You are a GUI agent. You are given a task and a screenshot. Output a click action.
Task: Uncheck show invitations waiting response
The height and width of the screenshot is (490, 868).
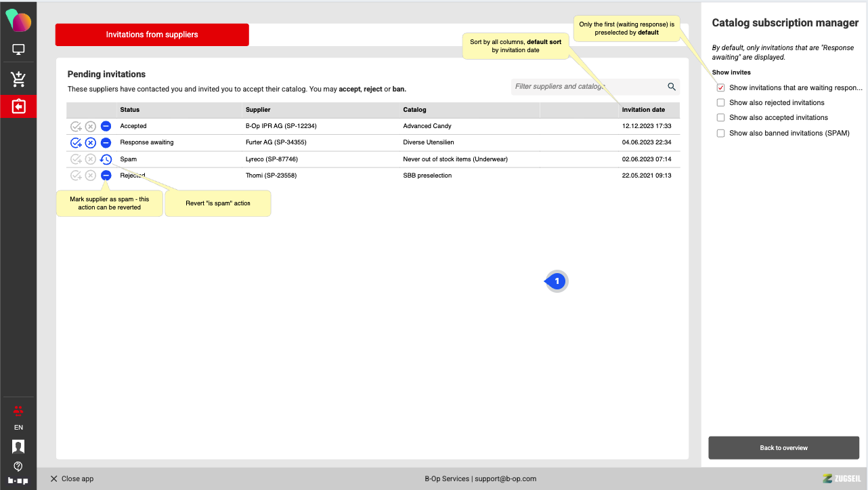click(721, 88)
